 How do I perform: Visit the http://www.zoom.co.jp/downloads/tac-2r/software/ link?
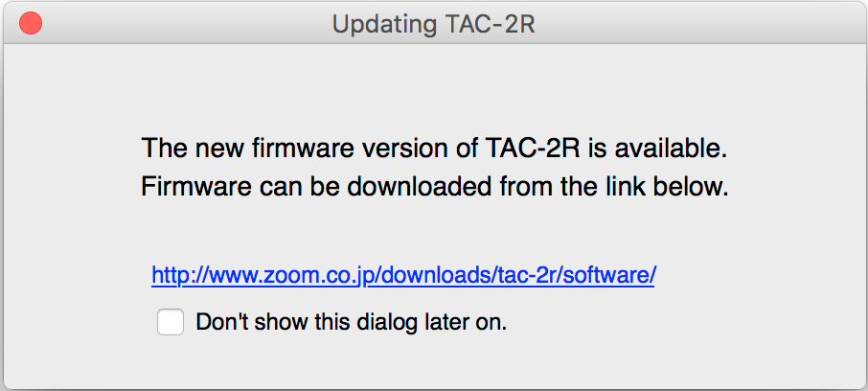point(403,275)
